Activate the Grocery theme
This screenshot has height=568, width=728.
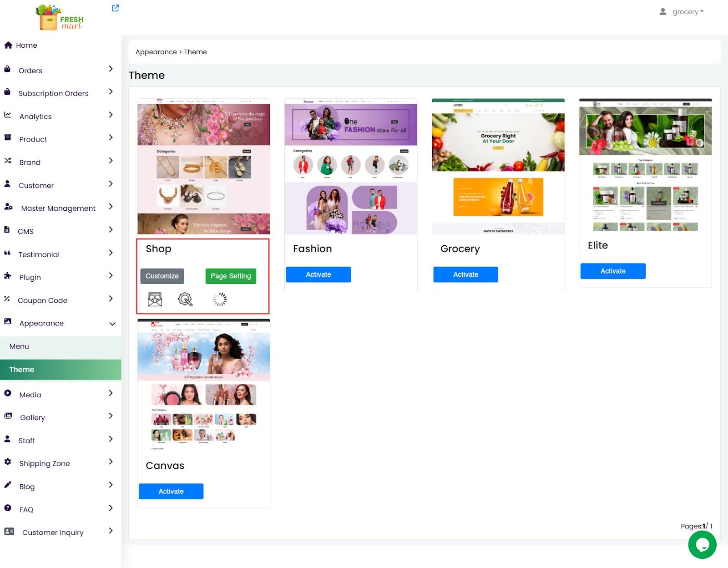pos(465,274)
